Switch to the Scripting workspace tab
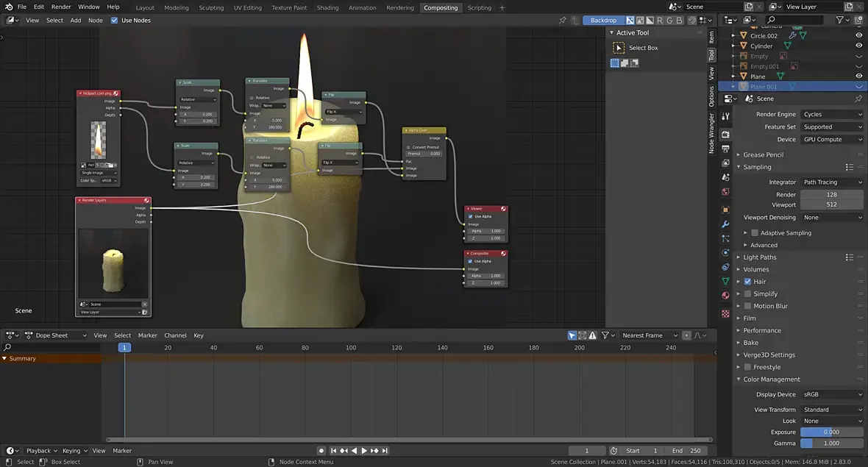The height and width of the screenshot is (467, 868). (x=479, y=8)
